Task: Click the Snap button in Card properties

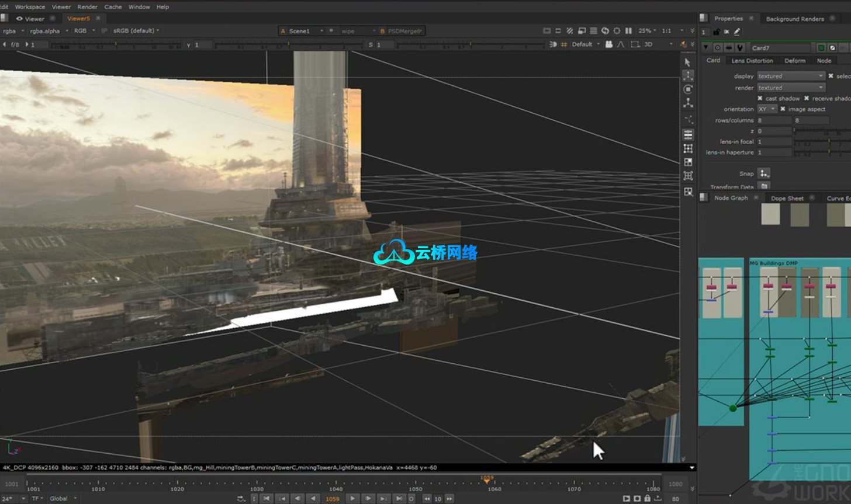Action: coord(764,173)
